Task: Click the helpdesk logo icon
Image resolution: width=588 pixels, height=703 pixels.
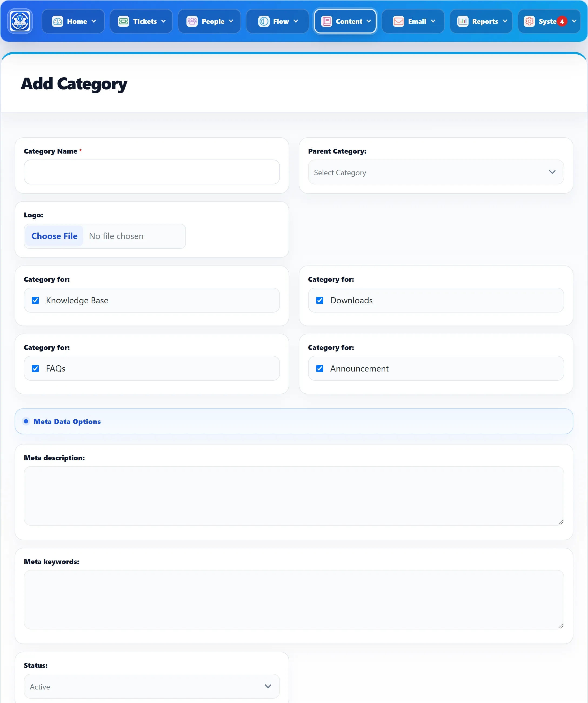Action: click(x=20, y=21)
